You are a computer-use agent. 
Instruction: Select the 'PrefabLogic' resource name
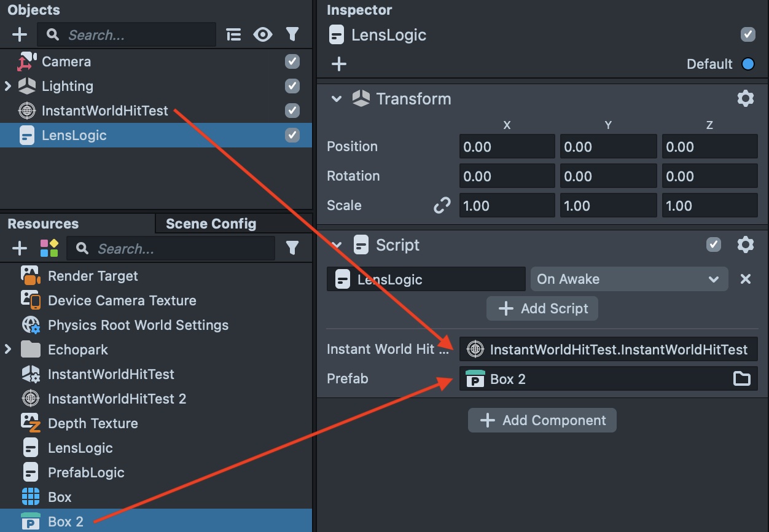(x=86, y=472)
